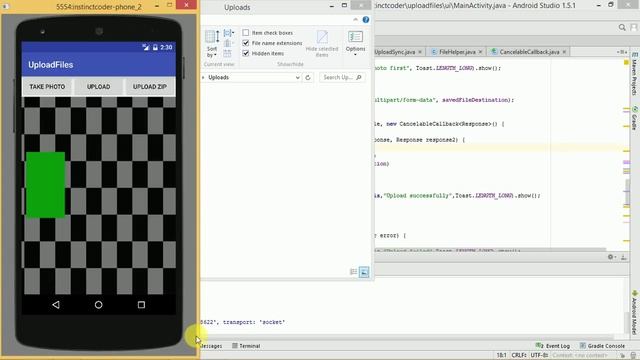This screenshot has height=360, width=640.
Task: Click line separator CRLF in status bar
Action: tap(519, 355)
